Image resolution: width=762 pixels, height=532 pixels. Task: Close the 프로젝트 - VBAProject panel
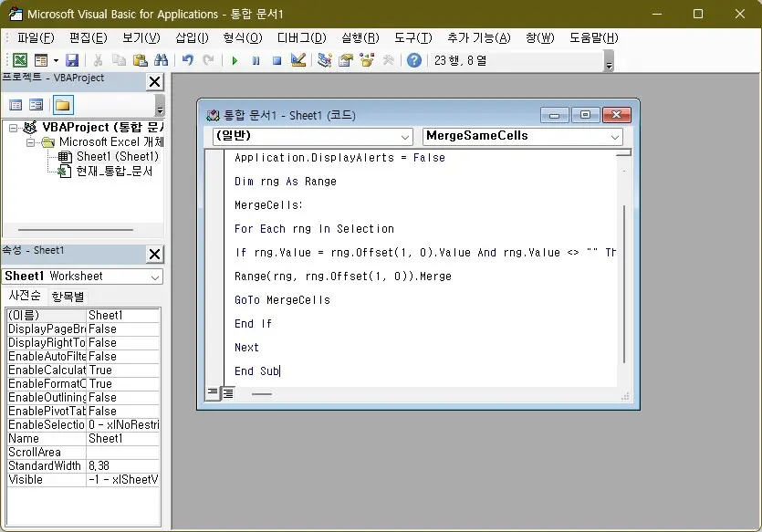(x=154, y=81)
